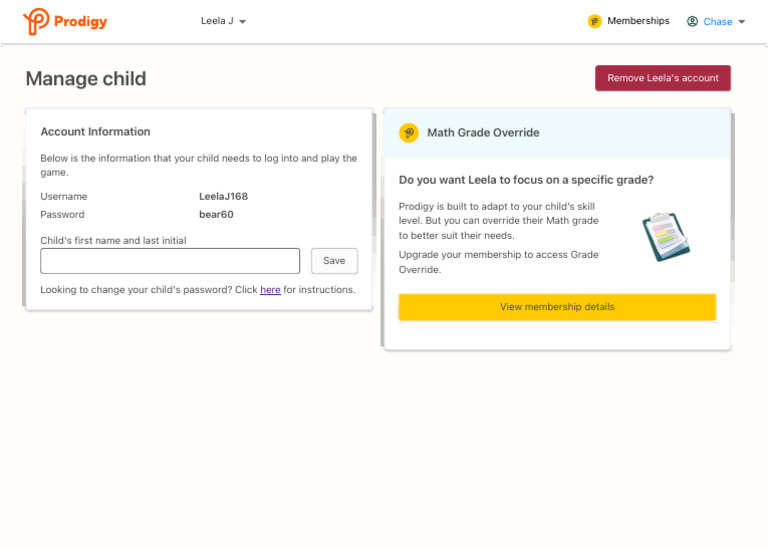Click the password value bear60
Viewport: 768px width, 548px height.
tap(216, 215)
